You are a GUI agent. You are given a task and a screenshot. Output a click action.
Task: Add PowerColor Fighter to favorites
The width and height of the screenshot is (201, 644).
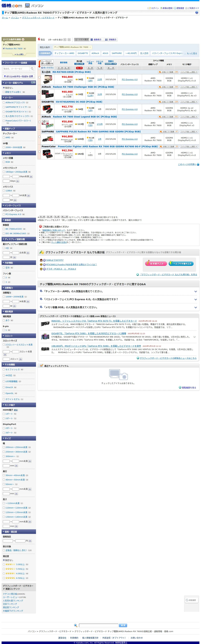click(x=169, y=146)
